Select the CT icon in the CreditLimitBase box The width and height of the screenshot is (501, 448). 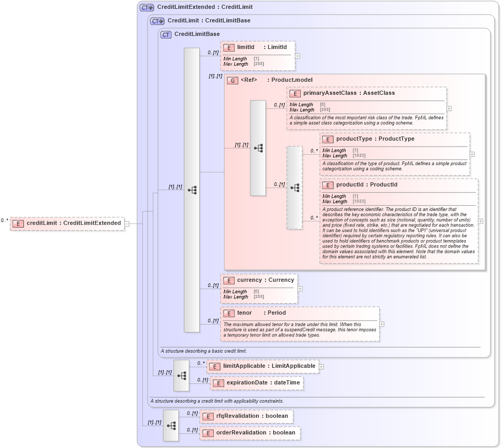click(x=165, y=34)
